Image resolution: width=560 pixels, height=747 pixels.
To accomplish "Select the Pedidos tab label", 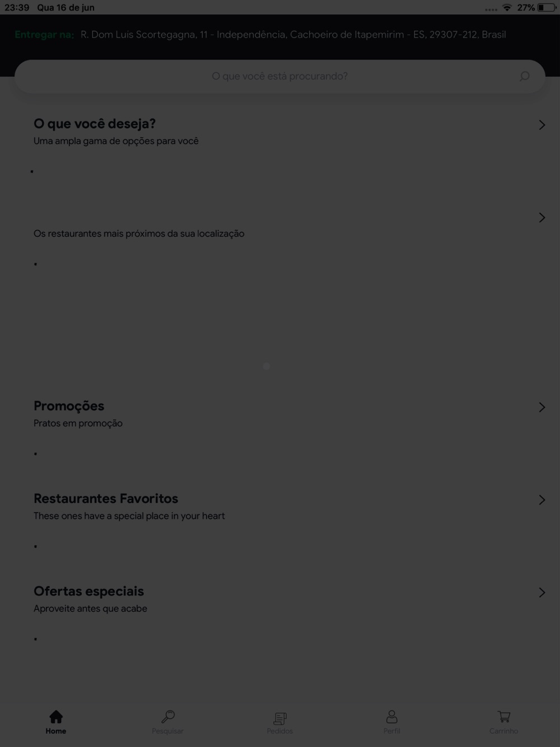I will point(280,731).
